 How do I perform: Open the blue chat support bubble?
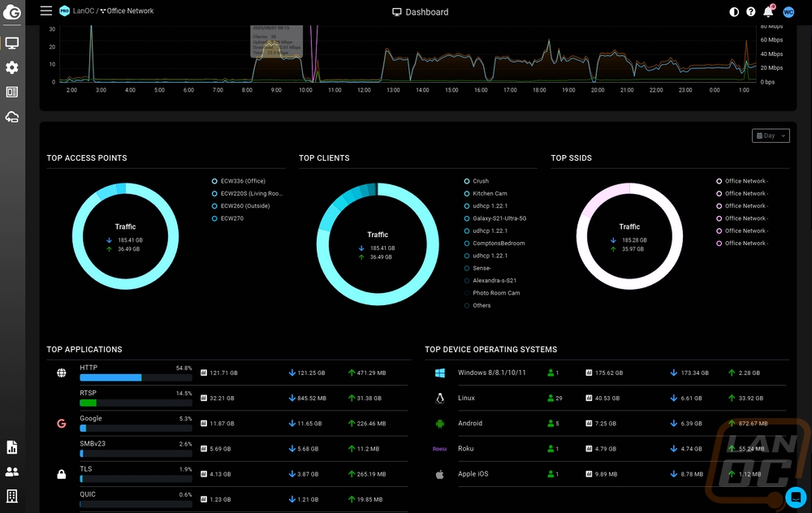(796, 497)
